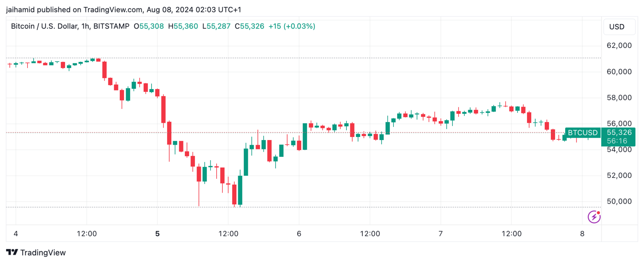Click the purple lightning bolt icon

click(594, 217)
